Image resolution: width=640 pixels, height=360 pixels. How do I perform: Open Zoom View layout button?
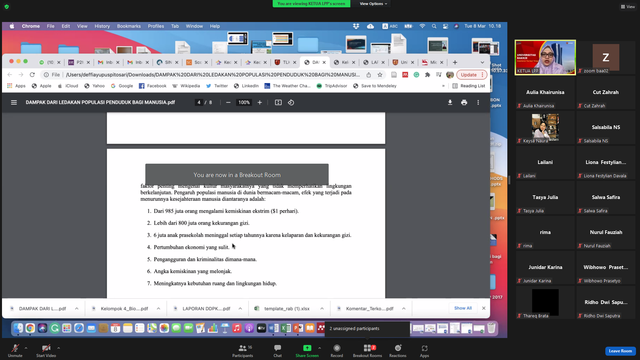click(628, 7)
